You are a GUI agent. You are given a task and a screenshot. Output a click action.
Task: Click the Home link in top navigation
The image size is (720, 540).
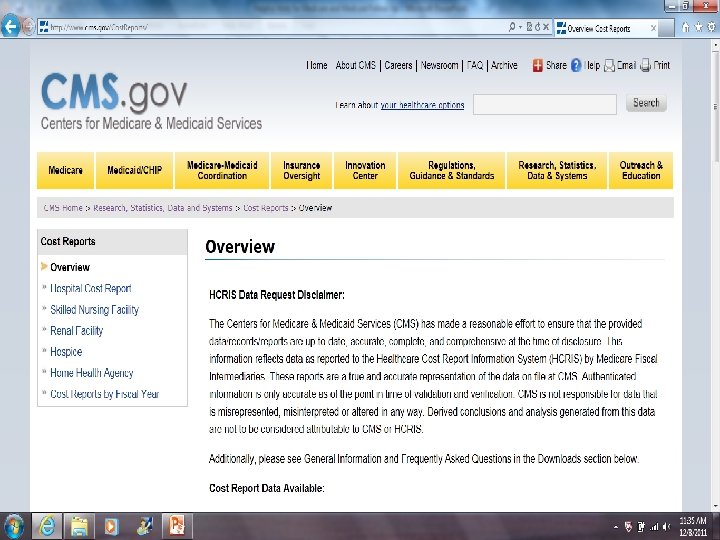pos(317,65)
